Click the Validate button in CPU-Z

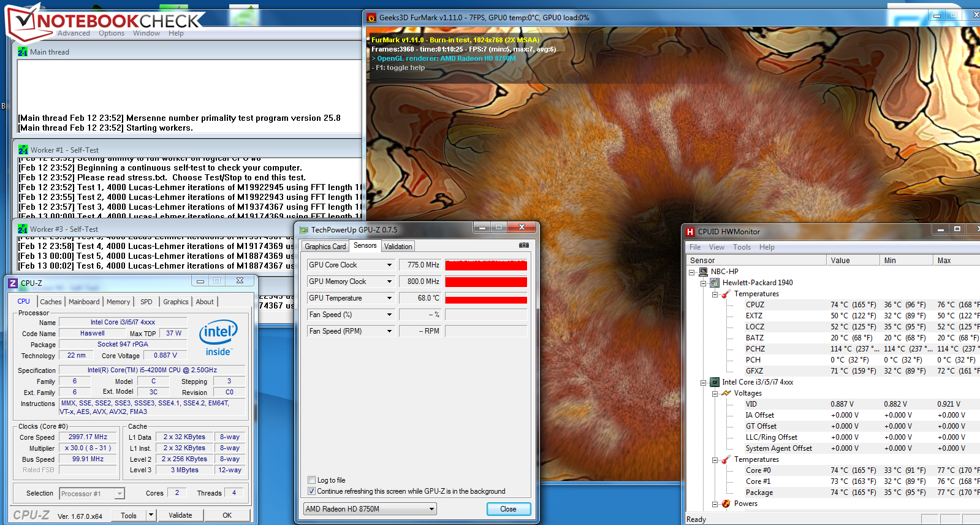point(180,515)
